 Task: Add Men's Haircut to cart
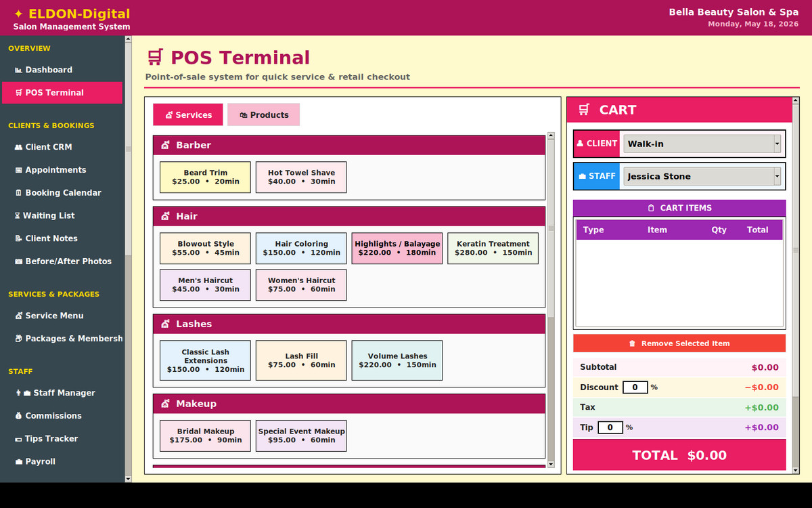[x=205, y=285]
